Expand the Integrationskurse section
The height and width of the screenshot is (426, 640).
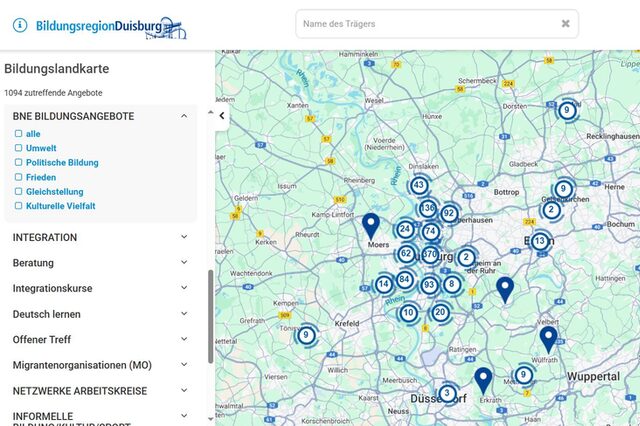(x=100, y=288)
